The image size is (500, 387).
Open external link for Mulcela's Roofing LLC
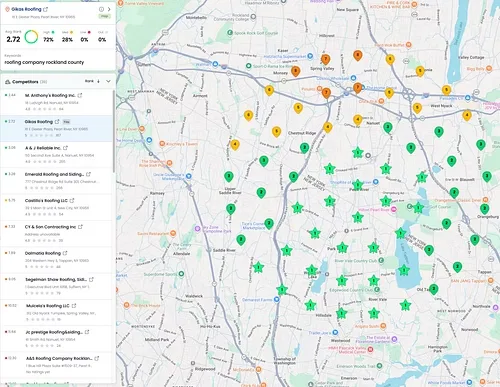[x=74, y=305]
